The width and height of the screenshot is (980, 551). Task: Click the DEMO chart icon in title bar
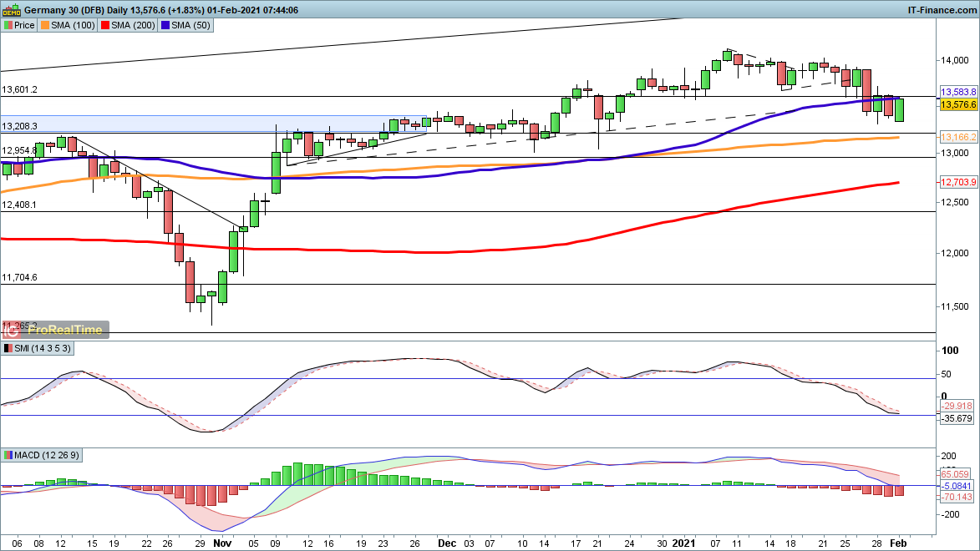tap(9, 9)
